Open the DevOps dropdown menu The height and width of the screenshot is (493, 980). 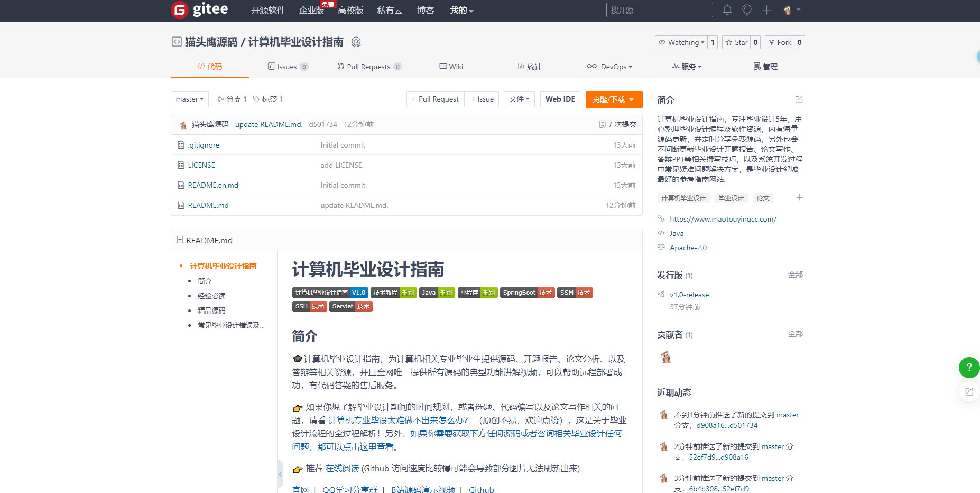(609, 67)
